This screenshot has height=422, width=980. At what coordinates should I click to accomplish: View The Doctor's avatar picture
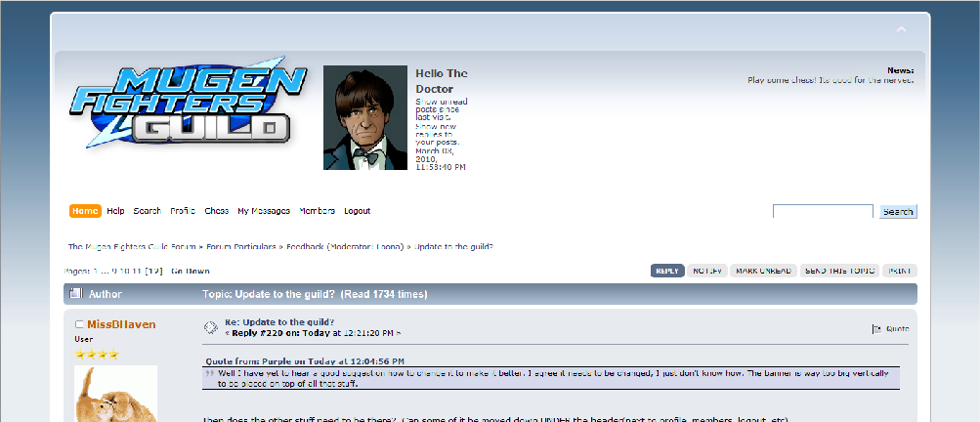pyautogui.click(x=365, y=117)
